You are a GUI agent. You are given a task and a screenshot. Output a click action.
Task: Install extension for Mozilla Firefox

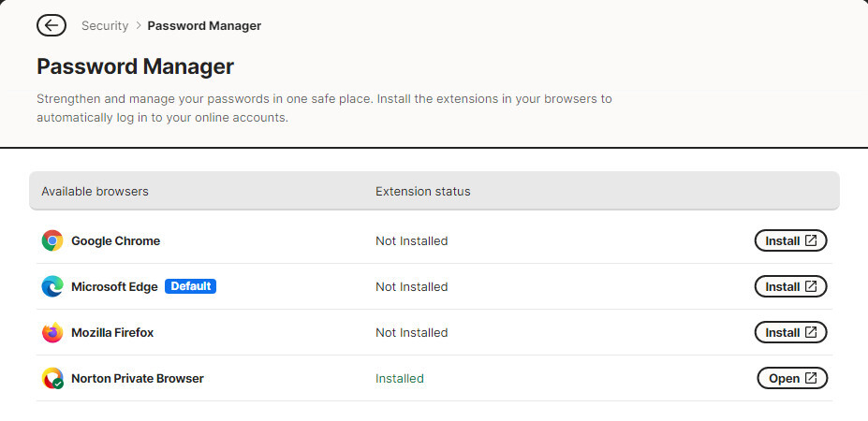(790, 332)
